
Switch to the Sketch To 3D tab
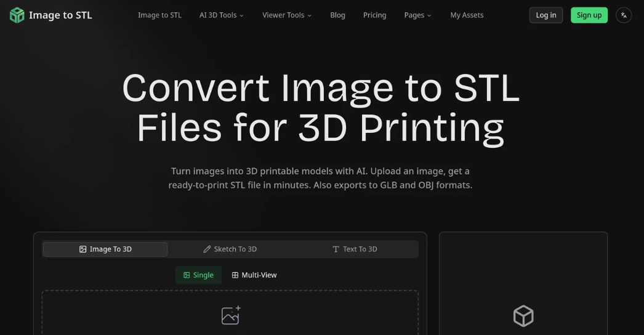230,249
